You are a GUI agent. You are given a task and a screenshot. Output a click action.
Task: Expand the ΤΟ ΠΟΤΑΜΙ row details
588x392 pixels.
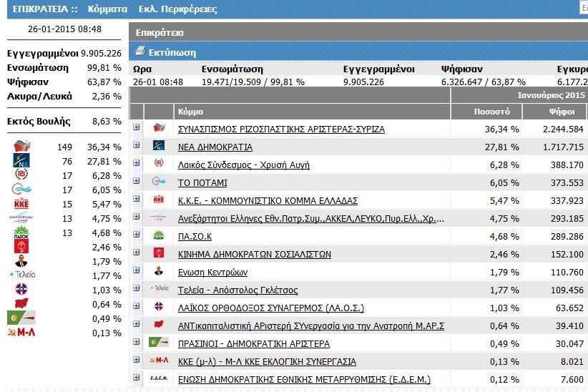137,181
